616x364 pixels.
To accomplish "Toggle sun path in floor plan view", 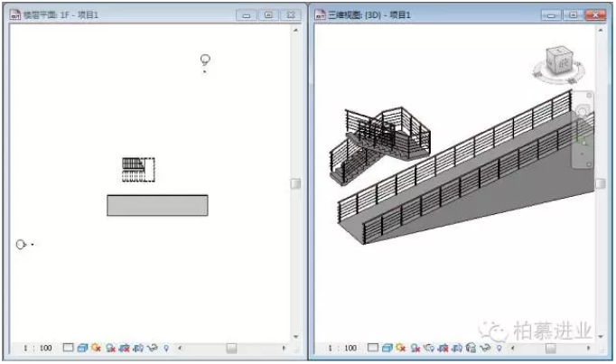I will point(97,348).
